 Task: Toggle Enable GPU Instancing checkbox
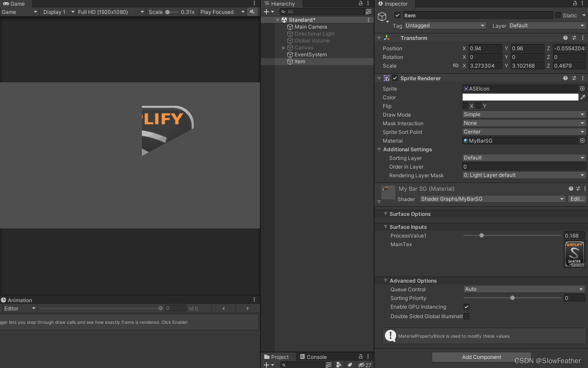(466, 307)
